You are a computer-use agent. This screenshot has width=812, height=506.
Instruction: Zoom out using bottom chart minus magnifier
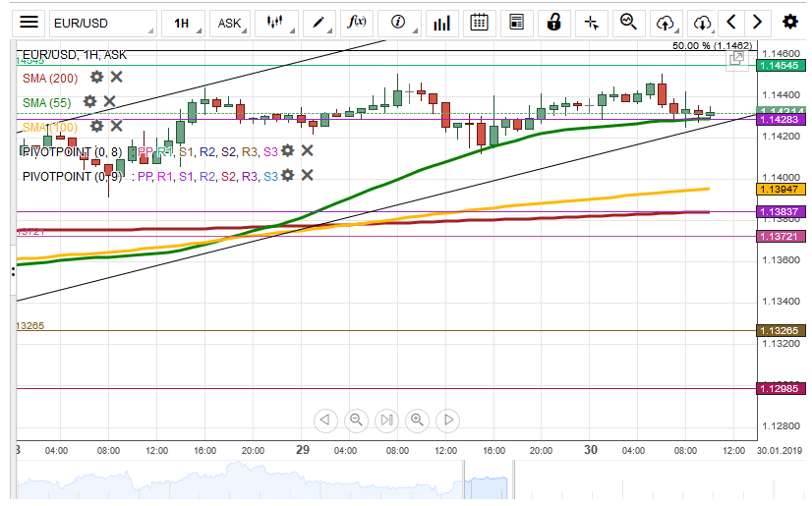[x=356, y=421]
